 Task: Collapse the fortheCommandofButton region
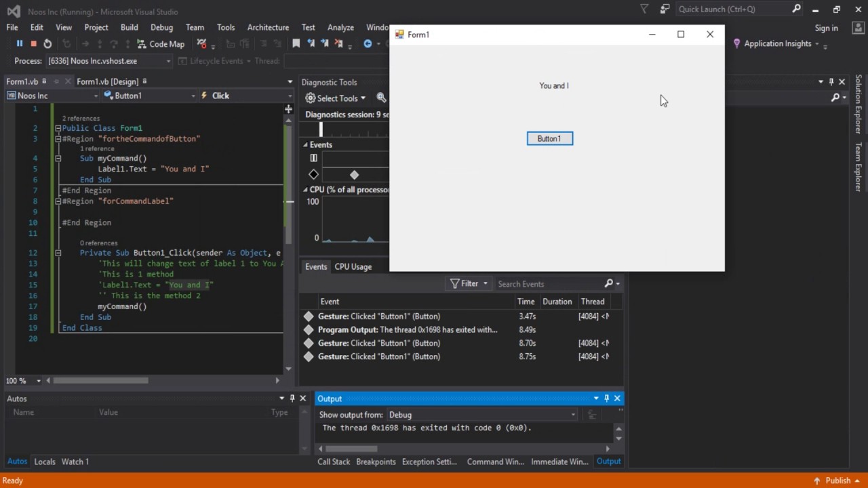[x=58, y=139]
